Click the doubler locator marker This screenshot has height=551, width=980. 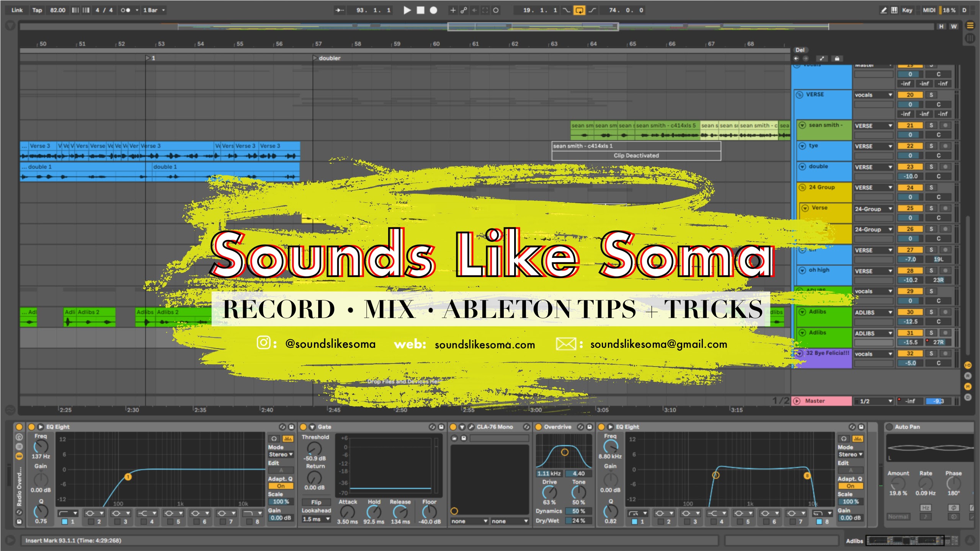[315, 58]
